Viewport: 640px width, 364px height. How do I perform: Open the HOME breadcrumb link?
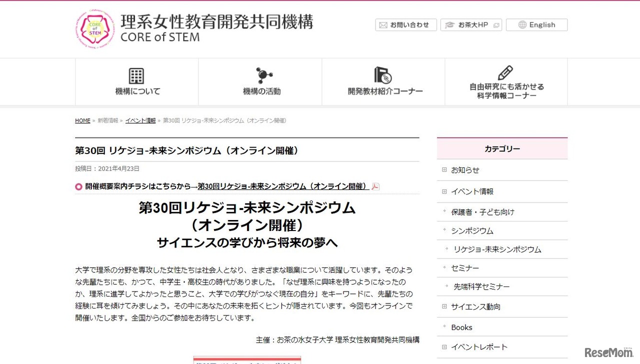point(82,120)
